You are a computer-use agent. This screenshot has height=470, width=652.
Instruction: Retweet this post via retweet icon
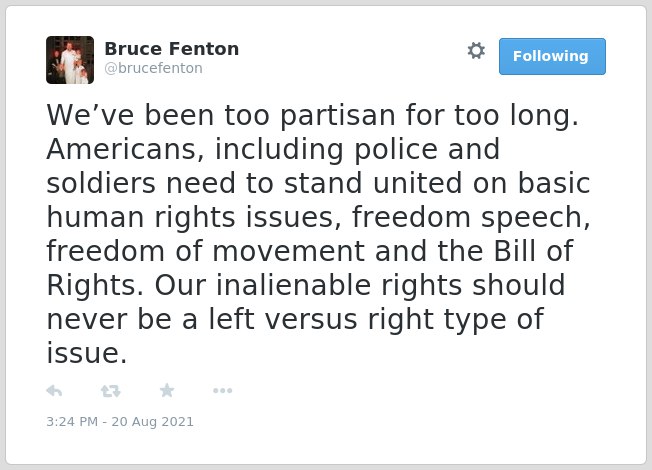click(x=111, y=391)
